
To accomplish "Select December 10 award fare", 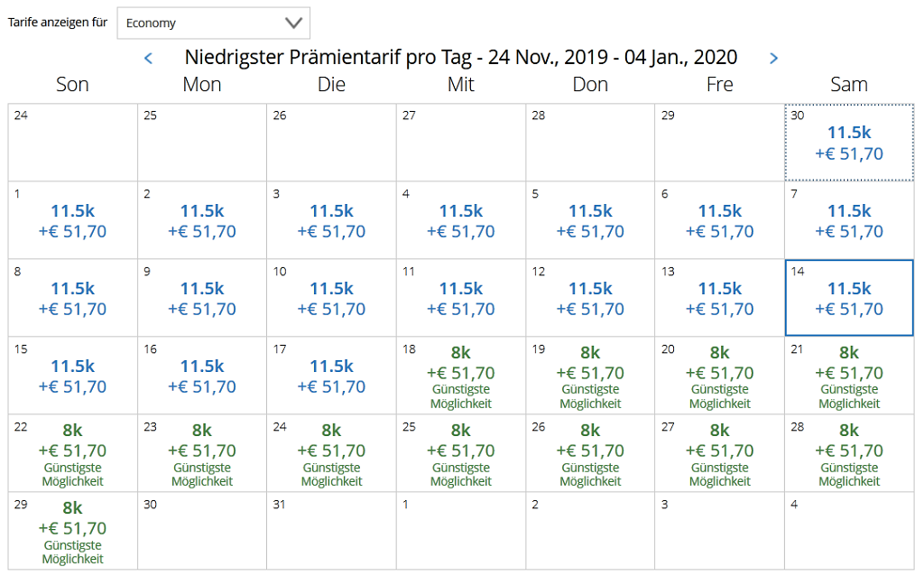I will coord(331,299).
